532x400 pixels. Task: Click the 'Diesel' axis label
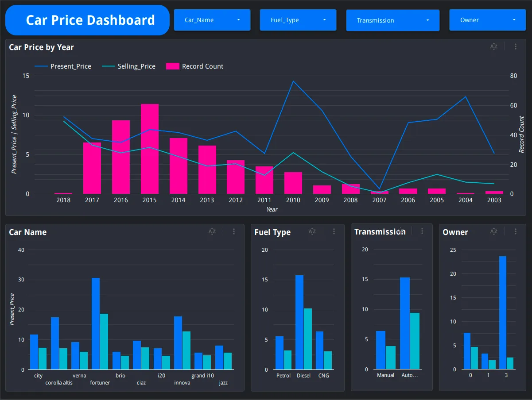click(304, 376)
